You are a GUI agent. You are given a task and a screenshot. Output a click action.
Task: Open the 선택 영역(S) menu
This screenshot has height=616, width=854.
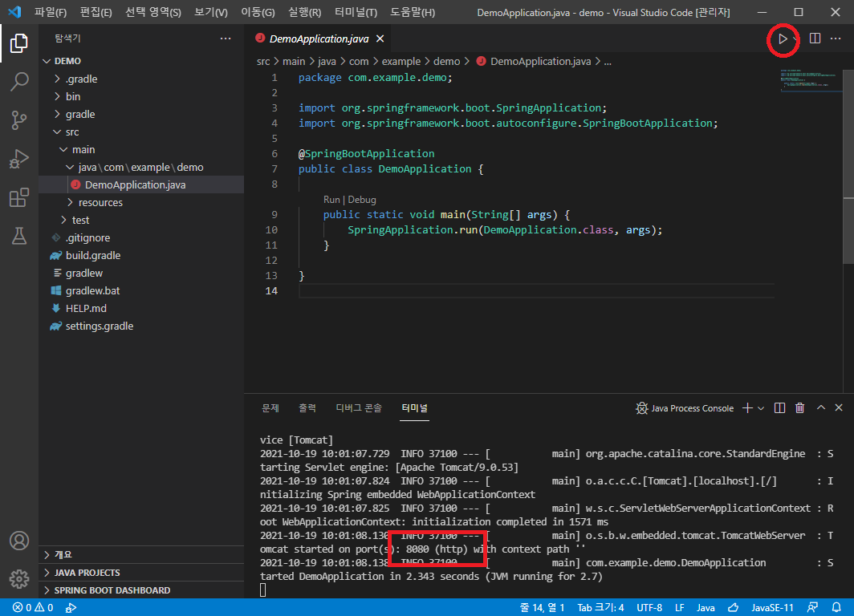click(x=153, y=12)
